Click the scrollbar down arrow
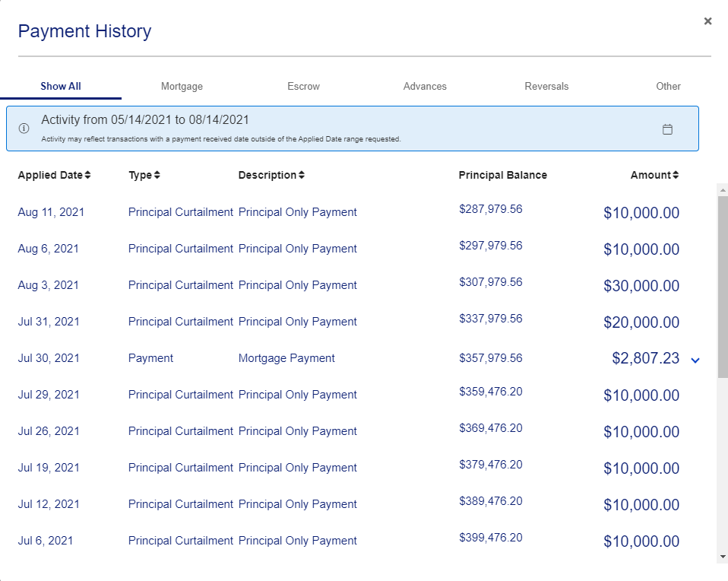The width and height of the screenshot is (728, 581). click(723, 557)
